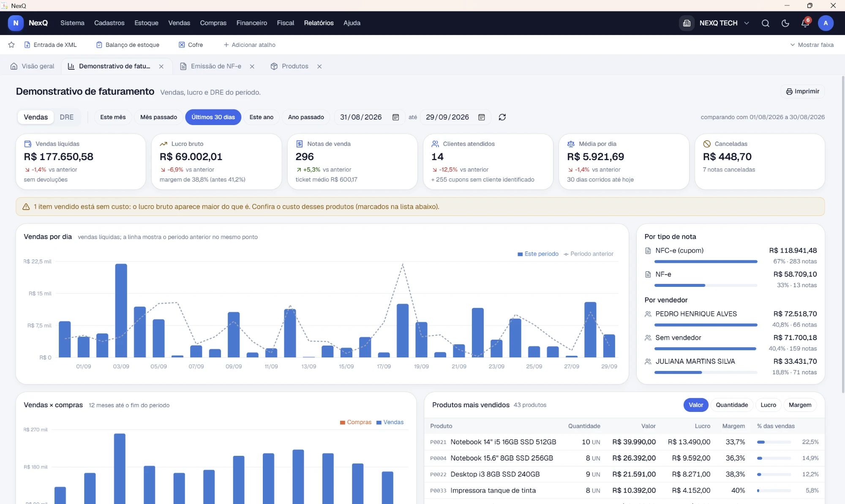Switch to the DRE view toggle

tap(66, 117)
